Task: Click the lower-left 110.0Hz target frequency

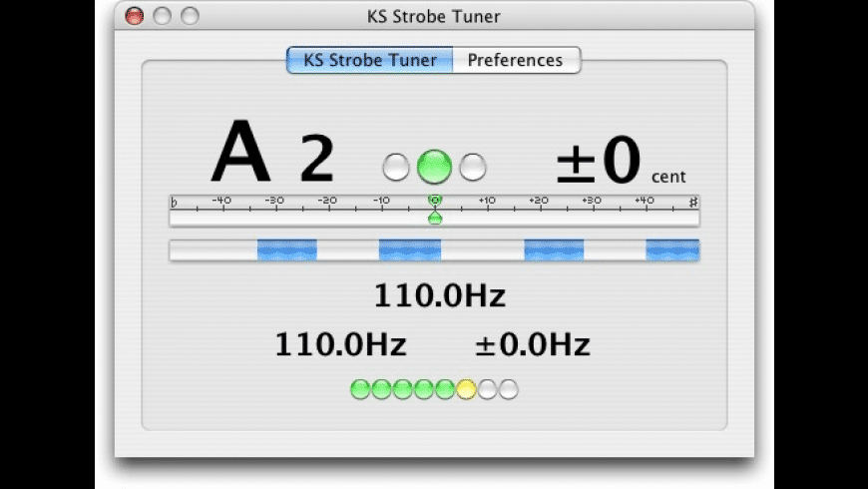Action: 341,344
